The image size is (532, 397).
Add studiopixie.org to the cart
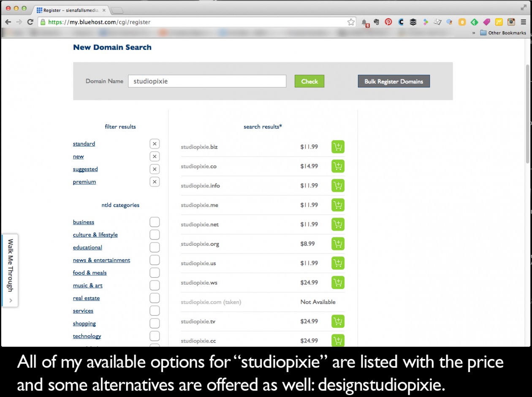(338, 244)
